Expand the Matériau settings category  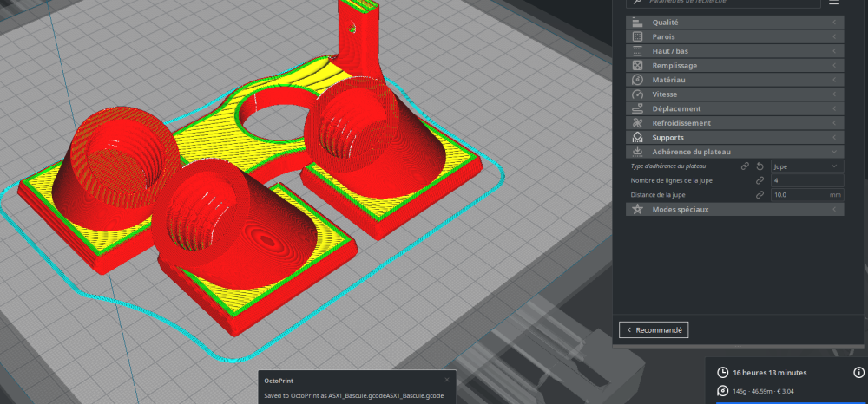point(734,80)
